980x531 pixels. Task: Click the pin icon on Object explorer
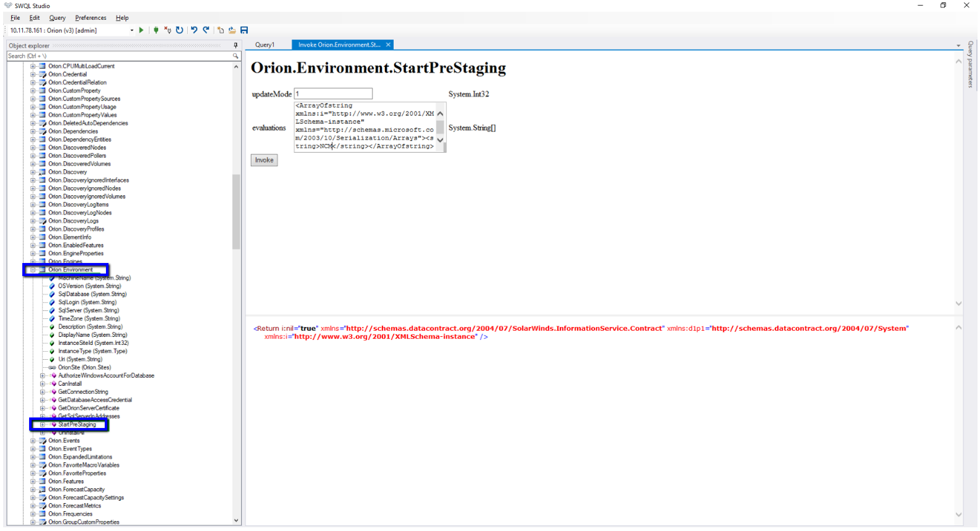236,45
